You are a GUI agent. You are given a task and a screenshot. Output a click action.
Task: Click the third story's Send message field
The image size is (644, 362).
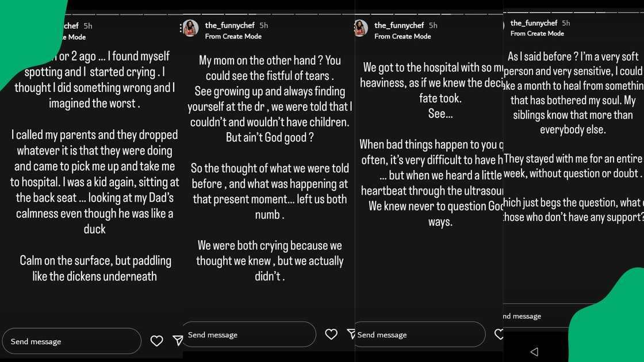(x=420, y=334)
